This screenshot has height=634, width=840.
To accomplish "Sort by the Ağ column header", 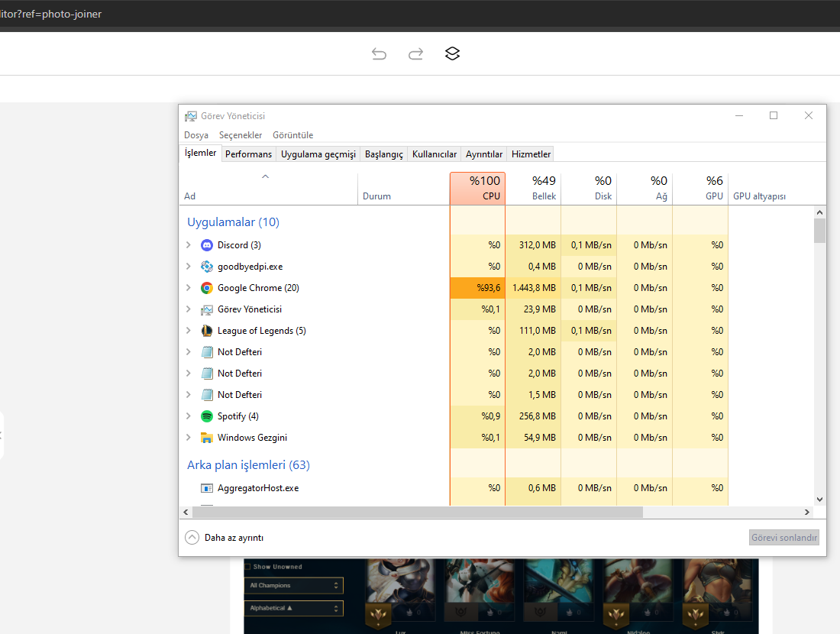I will click(645, 188).
